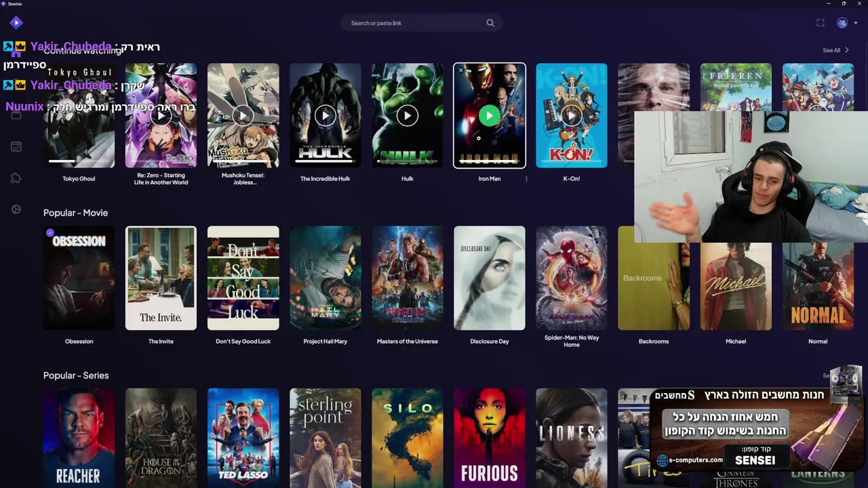Image resolution: width=868 pixels, height=488 pixels.
Task: Click 'The Incredible Hulk' title label
Action: click(x=325, y=179)
